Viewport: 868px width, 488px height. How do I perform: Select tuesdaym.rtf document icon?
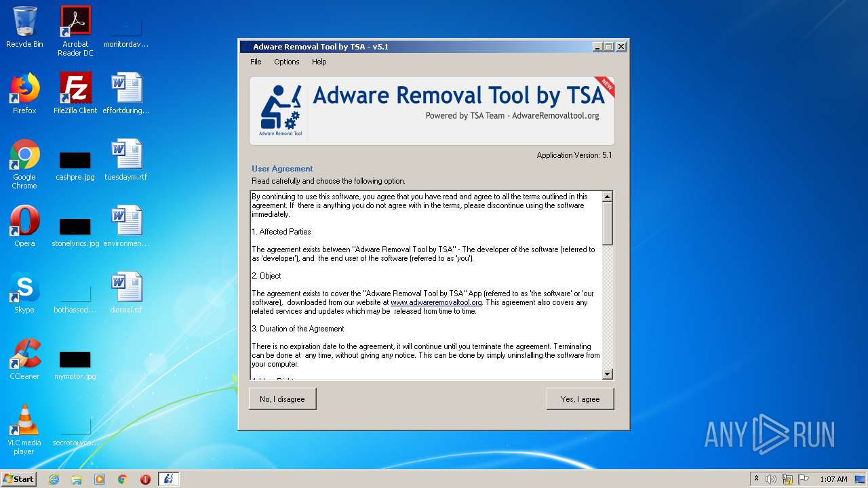point(126,160)
